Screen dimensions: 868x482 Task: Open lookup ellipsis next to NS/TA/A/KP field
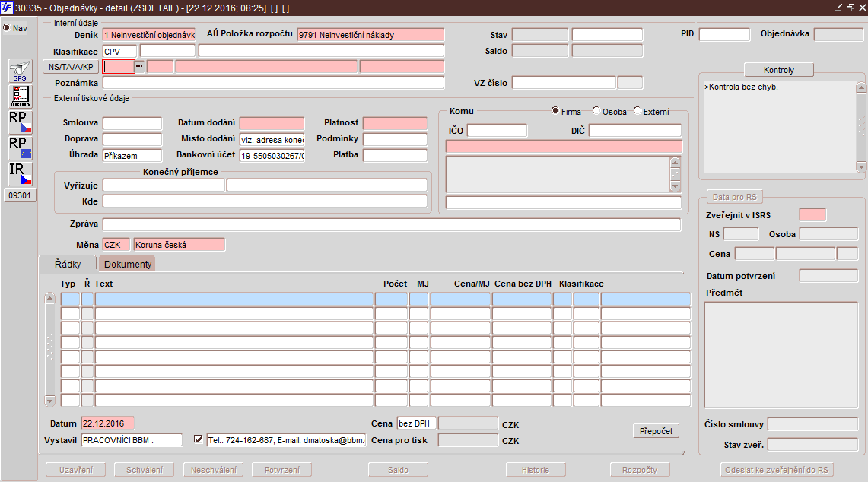(139, 66)
